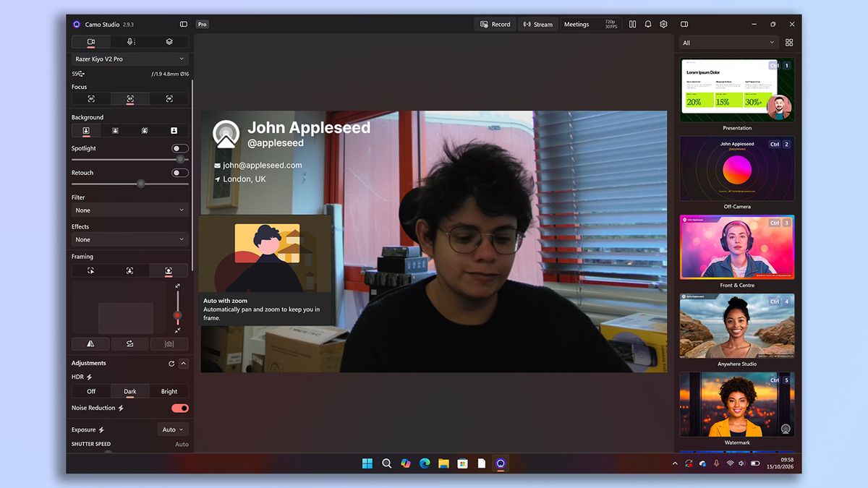Adjust the Spotlight intensity slider
This screenshot has height=488, width=868.
pos(130,160)
